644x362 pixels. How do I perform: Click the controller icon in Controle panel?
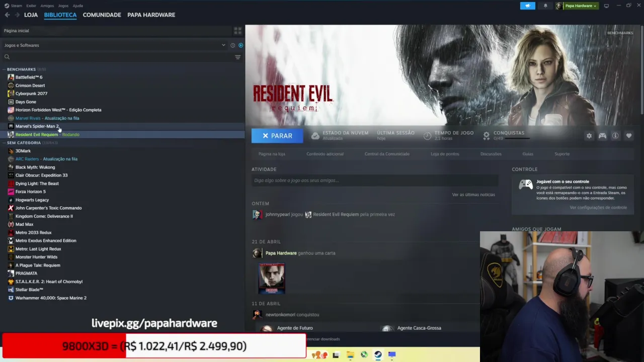click(526, 185)
